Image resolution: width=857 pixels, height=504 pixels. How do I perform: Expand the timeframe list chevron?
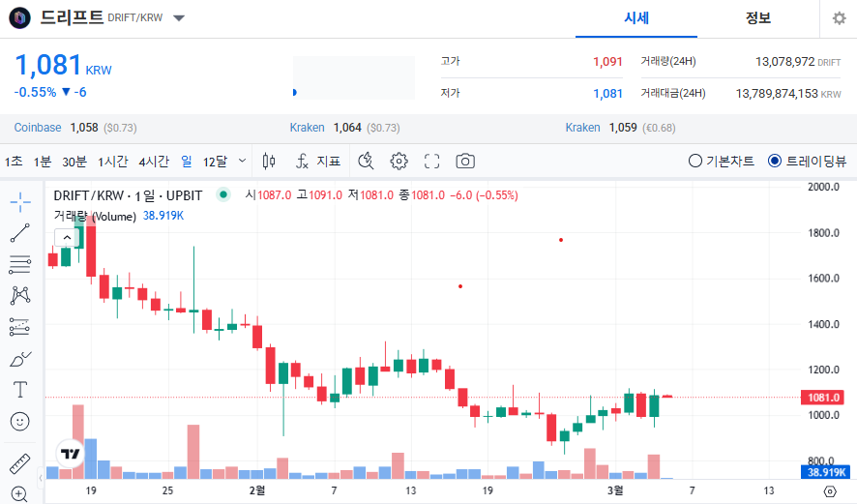(242, 161)
